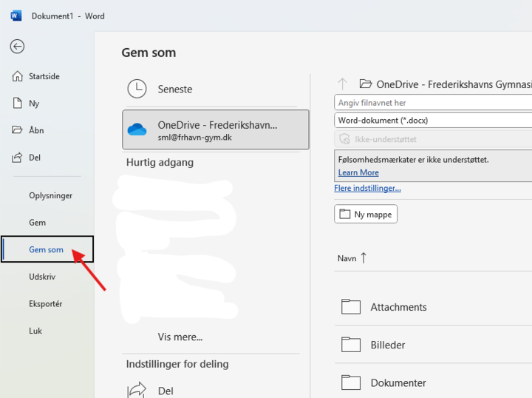Click the Del share icon in sidebar

[x=17, y=158]
